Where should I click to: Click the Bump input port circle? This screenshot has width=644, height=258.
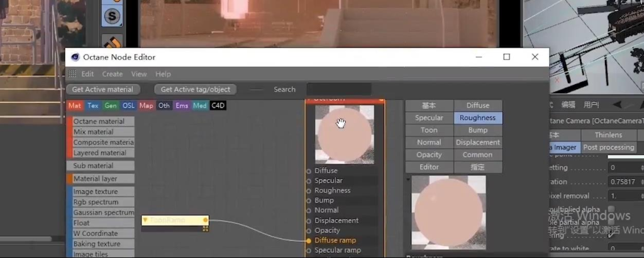click(308, 201)
